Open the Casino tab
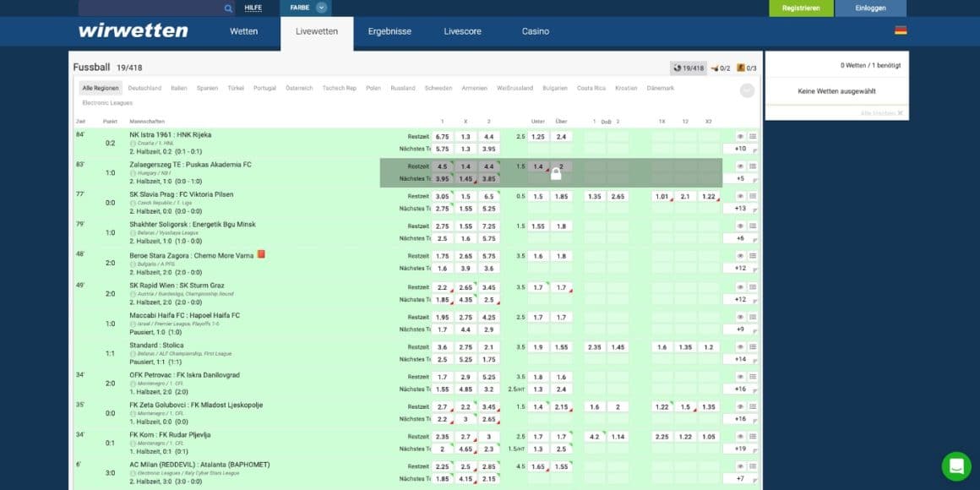The height and width of the screenshot is (490, 980). click(x=536, y=31)
